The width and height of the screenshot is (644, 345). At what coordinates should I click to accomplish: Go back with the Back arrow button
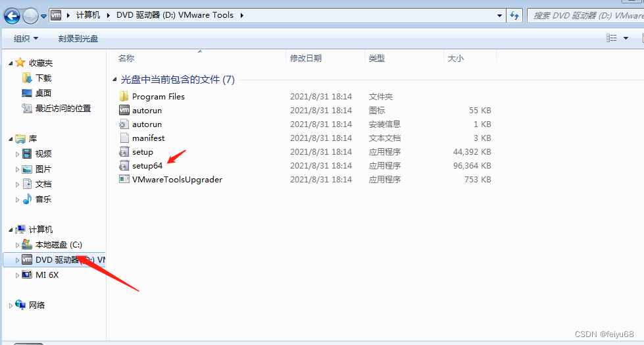[12, 16]
